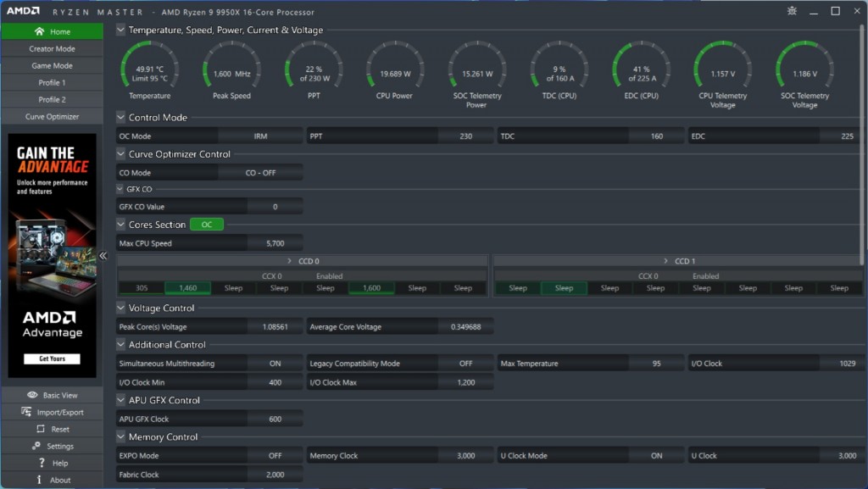This screenshot has width=868, height=489.
Task: Click the Get Yours ad button
Action: (52, 358)
